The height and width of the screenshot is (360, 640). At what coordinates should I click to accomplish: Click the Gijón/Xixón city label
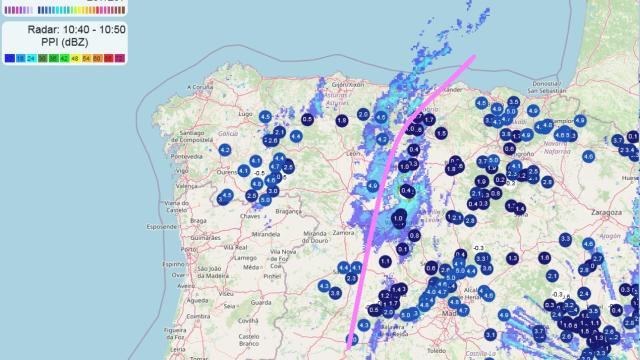click(x=348, y=85)
